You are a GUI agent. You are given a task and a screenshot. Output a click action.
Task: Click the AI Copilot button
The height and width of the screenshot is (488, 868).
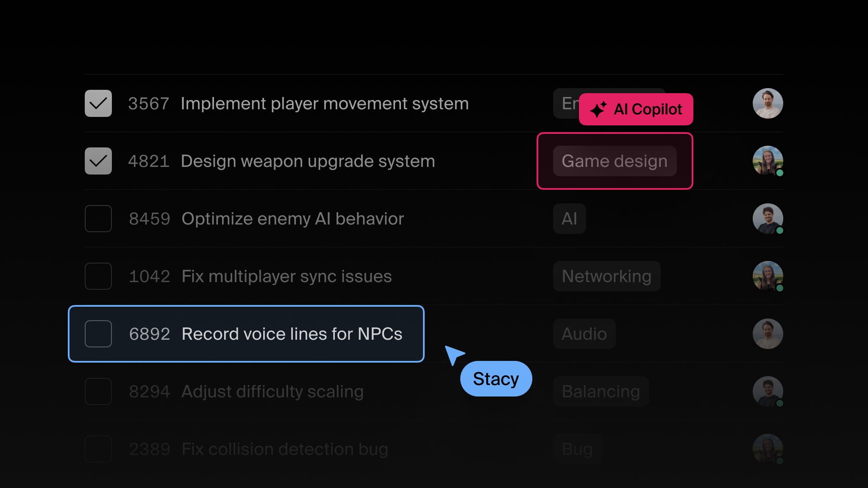tap(636, 109)
